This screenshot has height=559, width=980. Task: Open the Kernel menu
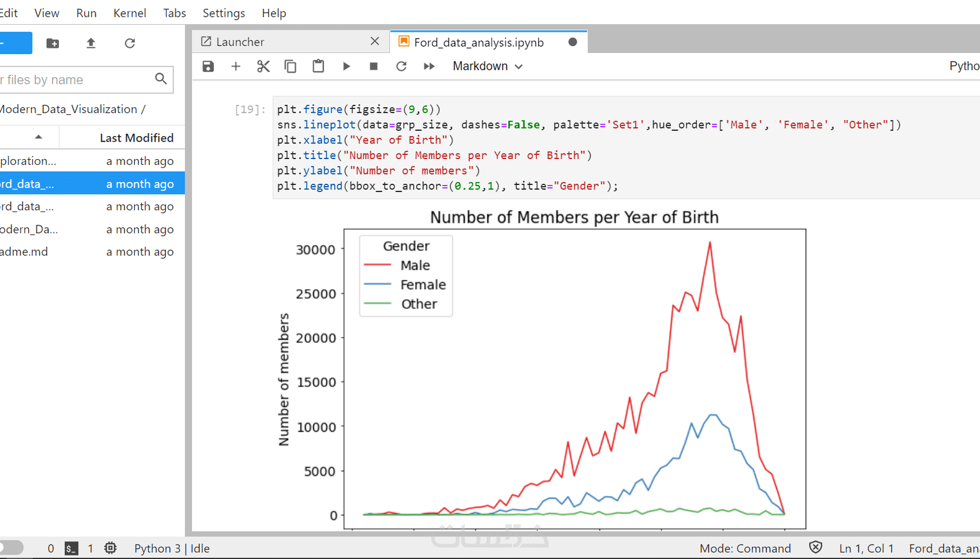point(129,13)
